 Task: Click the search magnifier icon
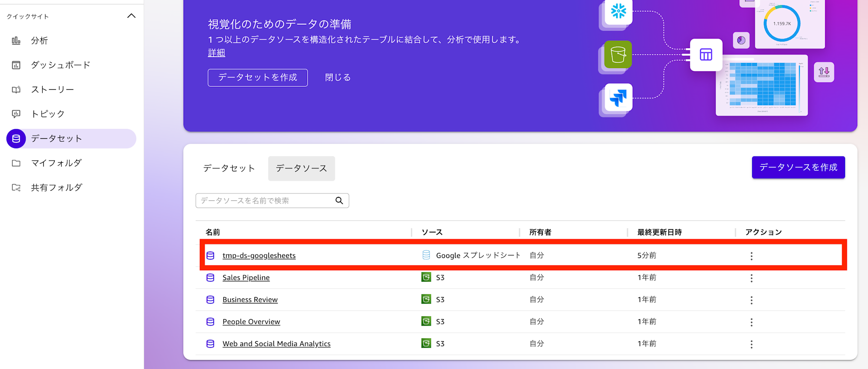(x=339, y=201)
